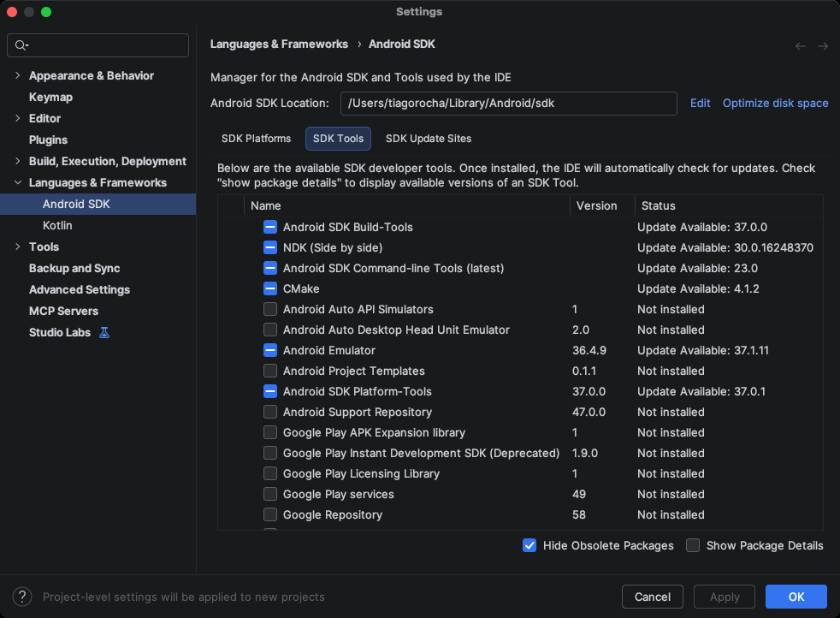Expand the Editor section
The height and width of the screenshot is (618, 840).
point(18,118)
